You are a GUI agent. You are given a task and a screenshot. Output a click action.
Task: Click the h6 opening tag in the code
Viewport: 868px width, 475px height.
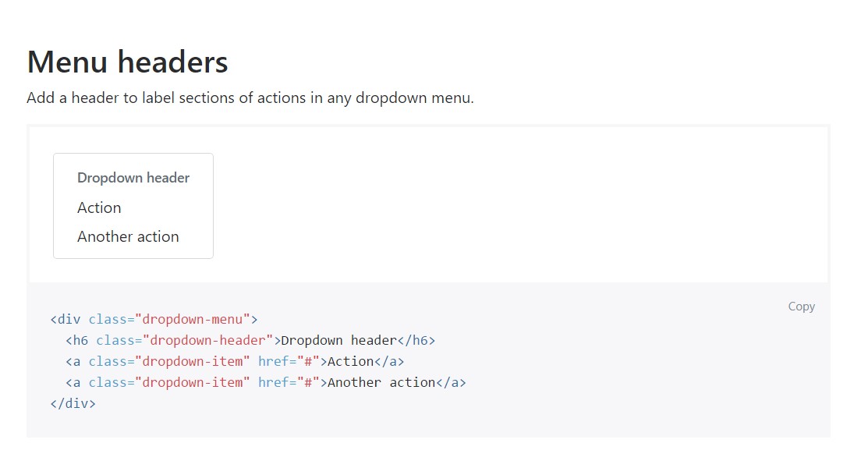[x=77, y=340]
